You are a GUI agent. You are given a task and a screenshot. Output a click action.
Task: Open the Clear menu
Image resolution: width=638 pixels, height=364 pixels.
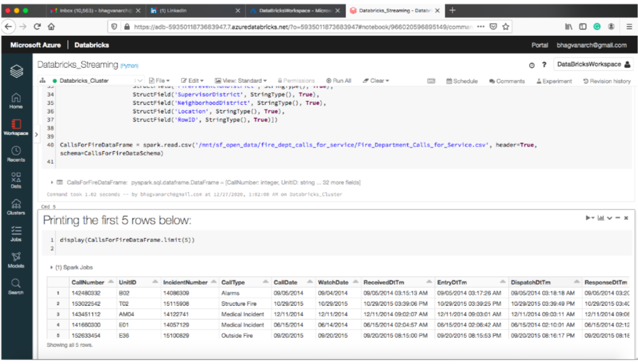pos(376,80)
